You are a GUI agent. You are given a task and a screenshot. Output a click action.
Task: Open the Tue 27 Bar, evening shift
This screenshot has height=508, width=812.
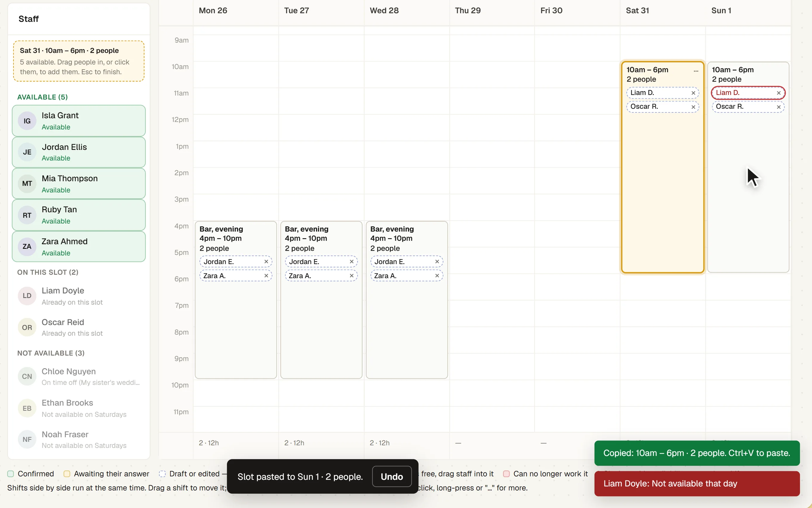point(322,300)
